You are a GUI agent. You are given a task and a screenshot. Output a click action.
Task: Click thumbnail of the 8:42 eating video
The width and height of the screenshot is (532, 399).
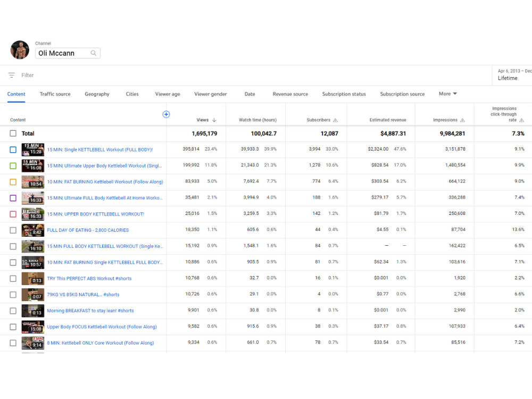33,230
